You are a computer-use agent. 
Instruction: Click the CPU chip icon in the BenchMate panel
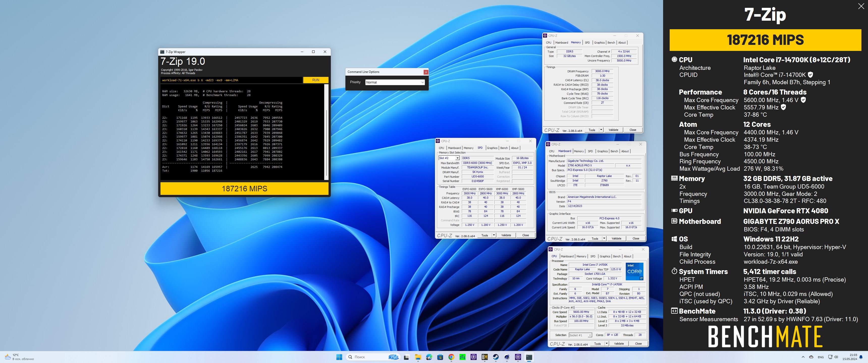click(674, 59)
